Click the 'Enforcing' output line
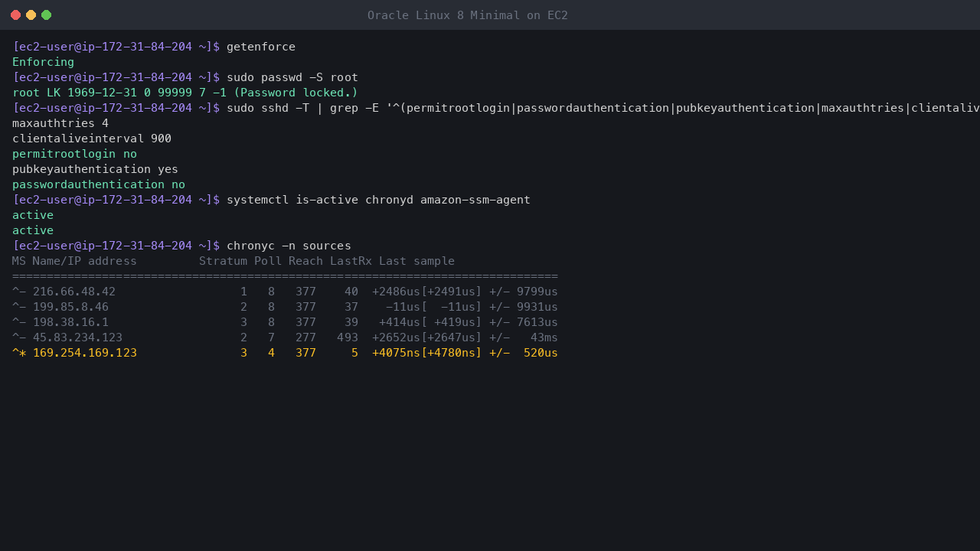This screenshot has width=980, height=551. 44,62
